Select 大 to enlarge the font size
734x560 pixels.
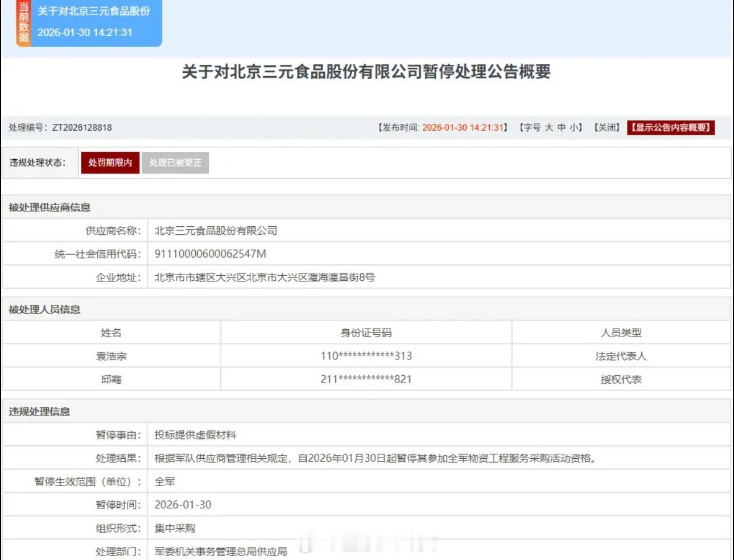tap(550, 128)
